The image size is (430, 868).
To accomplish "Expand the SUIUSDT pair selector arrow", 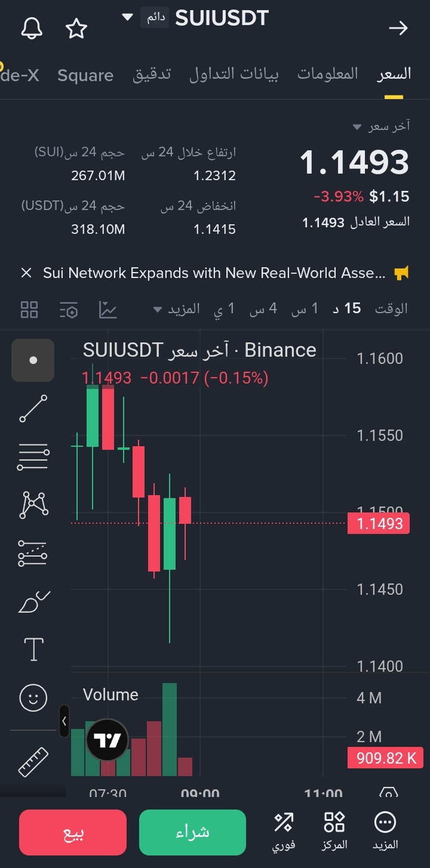I will coord(127,17).
